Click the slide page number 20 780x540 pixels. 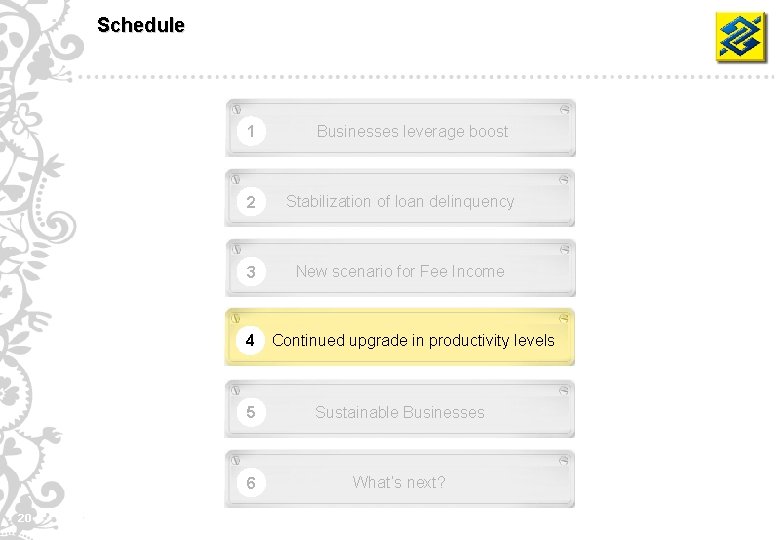pos(24,517)
